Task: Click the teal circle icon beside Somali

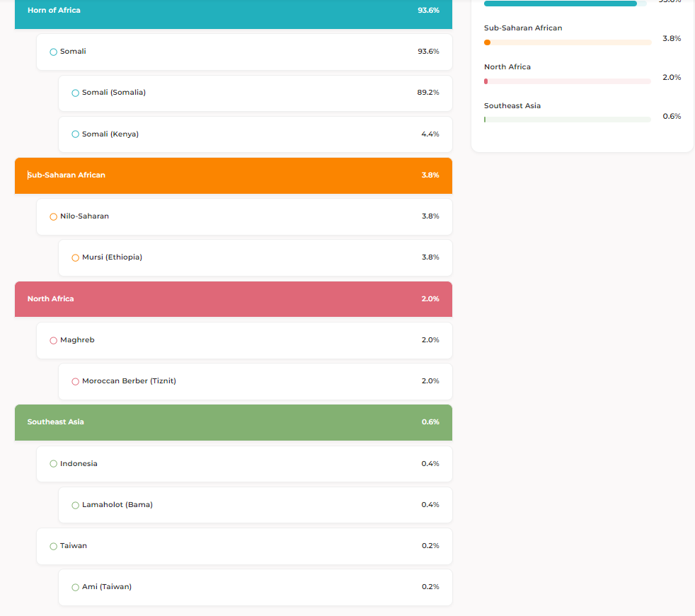Action: pos(53,52)
